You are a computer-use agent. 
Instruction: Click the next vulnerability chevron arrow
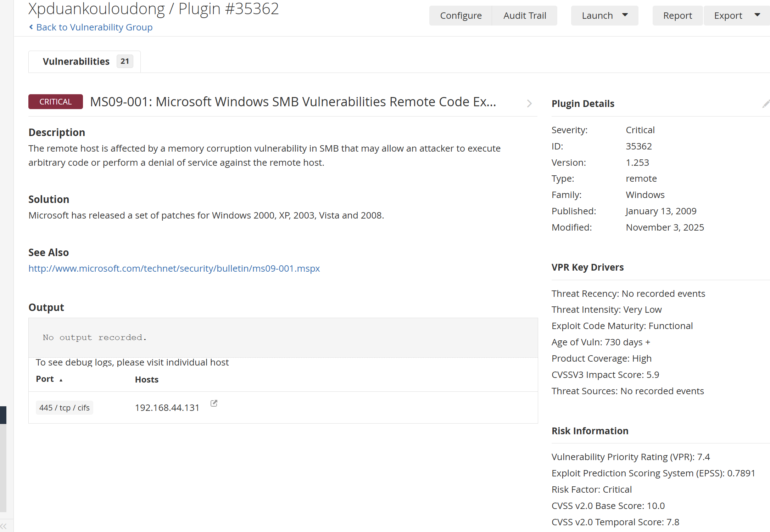529,103
